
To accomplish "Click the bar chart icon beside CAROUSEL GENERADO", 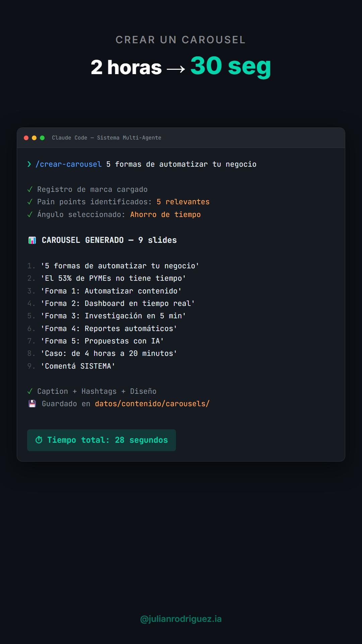I will tap(32, 240).
